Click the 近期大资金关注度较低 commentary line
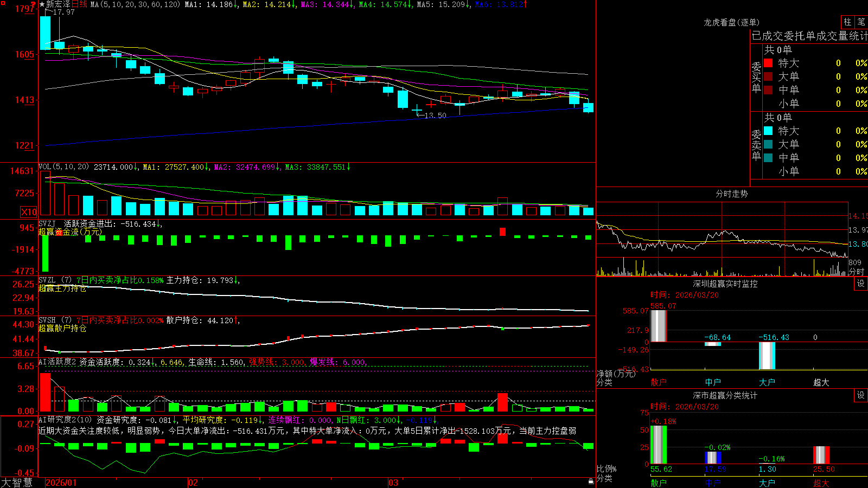This screenshot has width=868, height=488. [308, 431]
